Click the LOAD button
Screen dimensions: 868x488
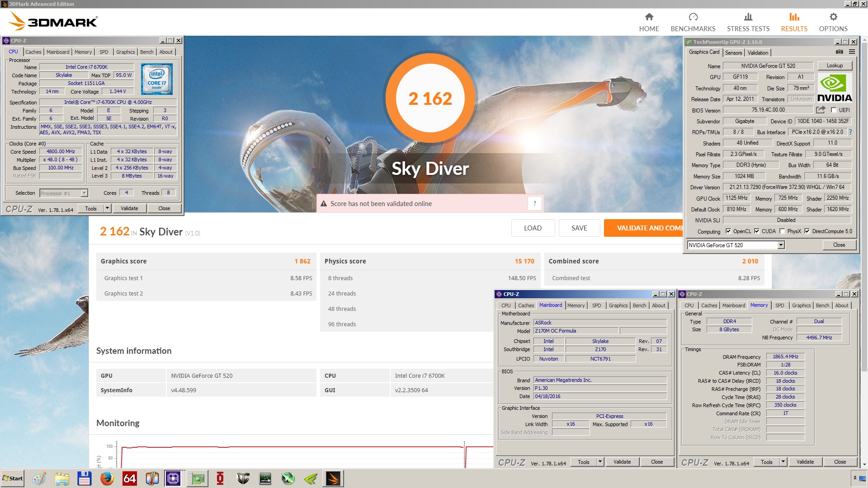[x=533, y=228]
